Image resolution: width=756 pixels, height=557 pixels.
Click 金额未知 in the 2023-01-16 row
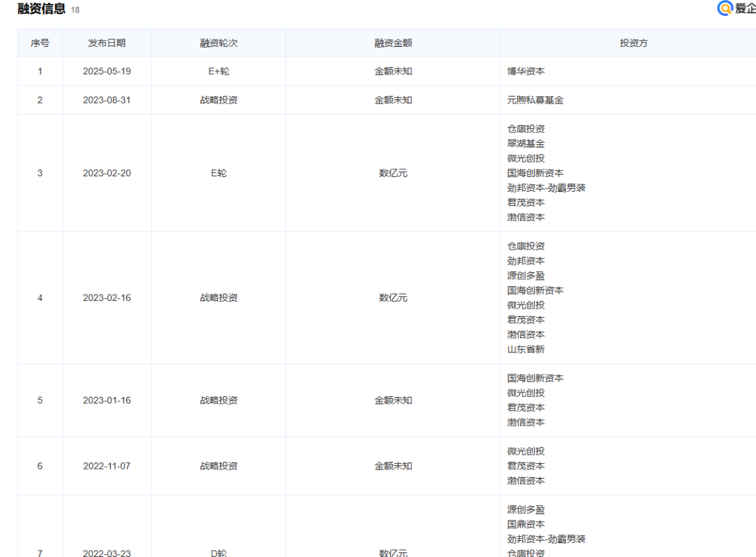tap(393, 400)
